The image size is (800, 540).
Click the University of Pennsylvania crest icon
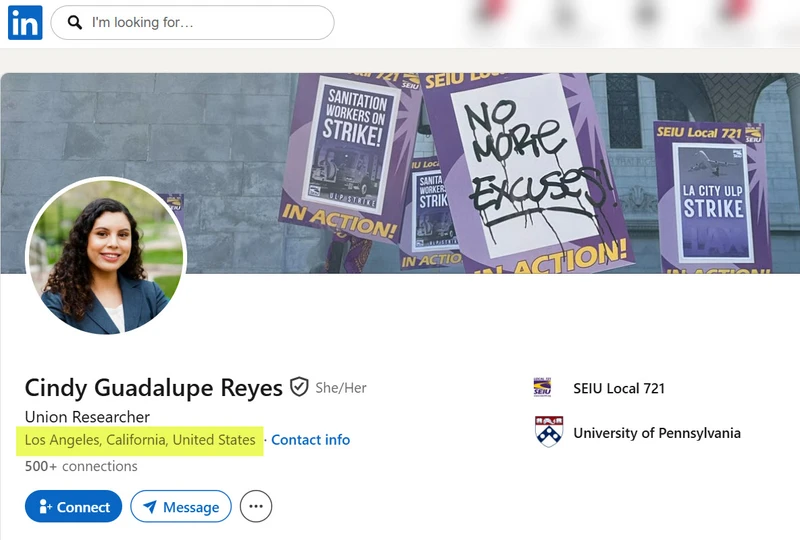click(548, 432)
